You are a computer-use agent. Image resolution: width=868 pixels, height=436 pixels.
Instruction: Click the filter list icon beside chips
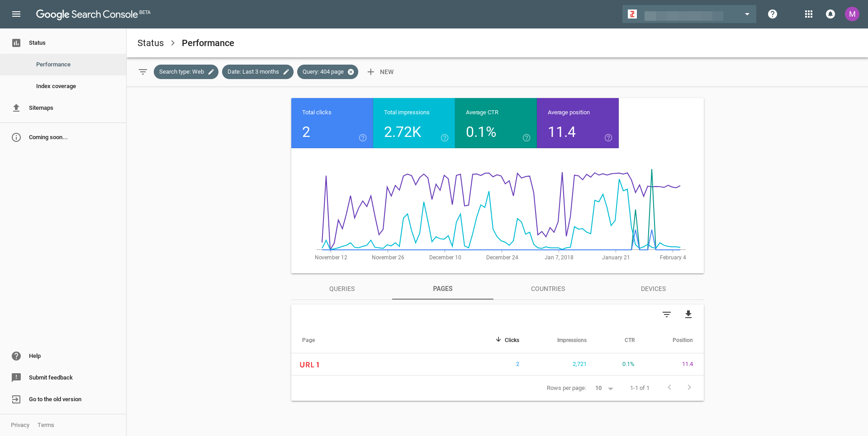coord(143,72)
